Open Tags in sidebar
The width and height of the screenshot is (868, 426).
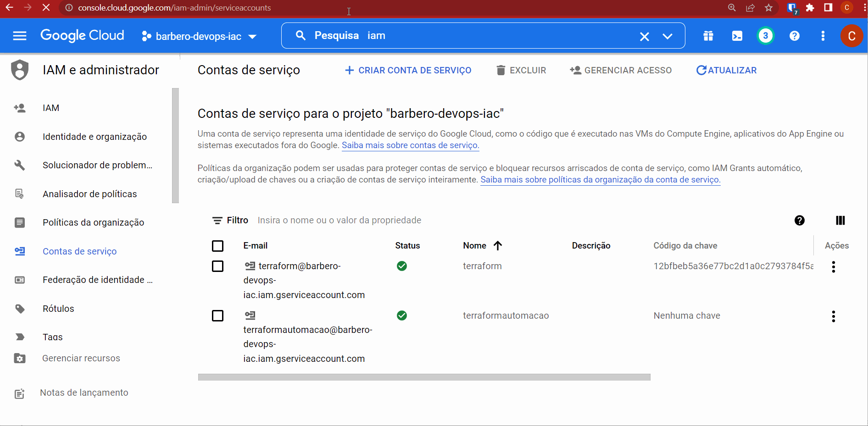click(x=52, y=337)
